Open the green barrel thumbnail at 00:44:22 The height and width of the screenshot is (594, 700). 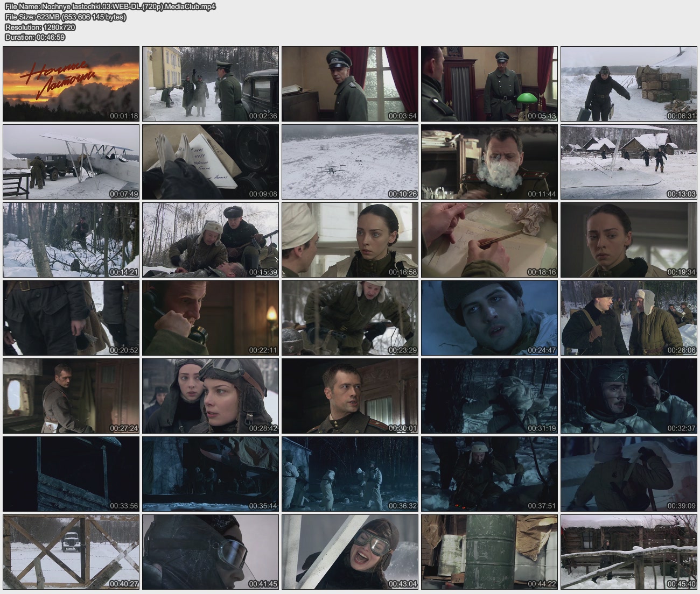[x=489, y=552]
